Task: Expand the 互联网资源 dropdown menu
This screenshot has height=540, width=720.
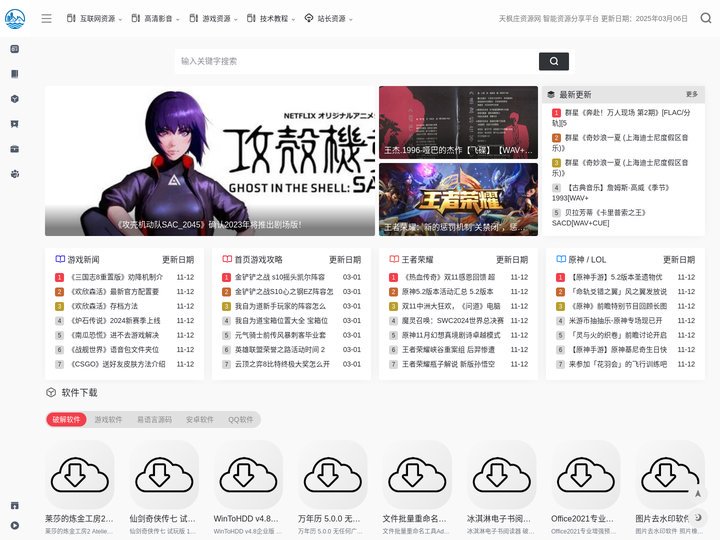Action: [x=95, y=18]
